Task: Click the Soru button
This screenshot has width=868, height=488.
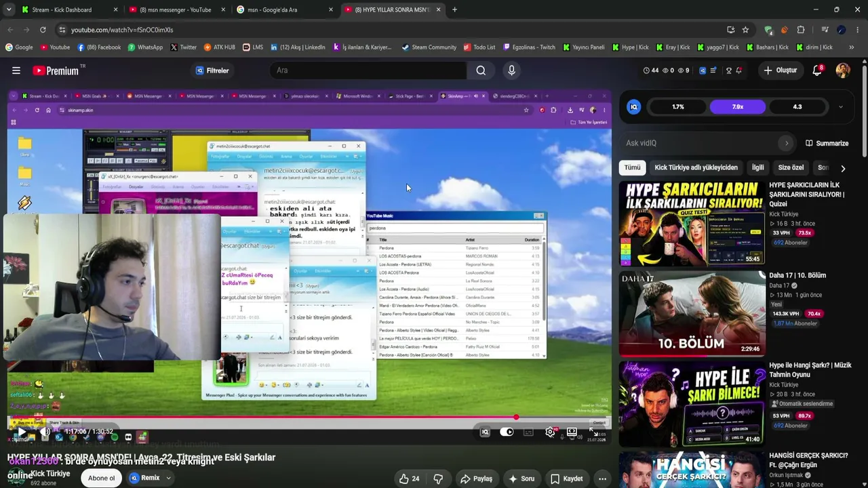Action: pos(521,479)
